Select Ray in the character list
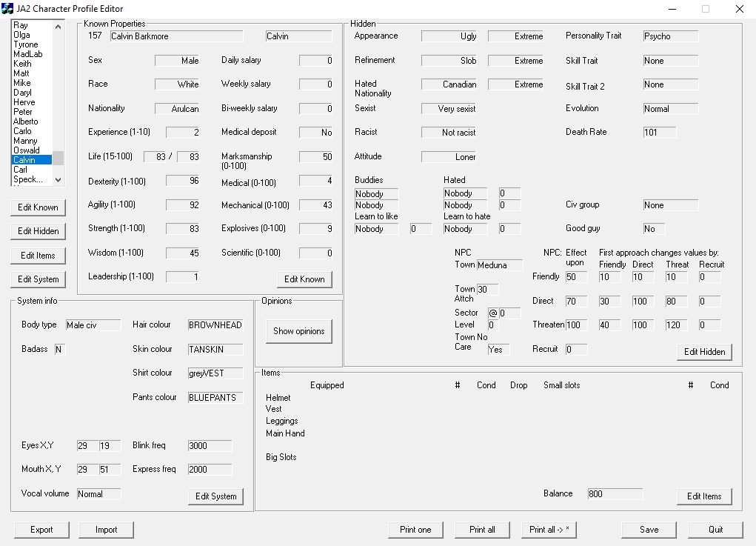This screenshot has height=546, width=756. (x=31, y=25)
